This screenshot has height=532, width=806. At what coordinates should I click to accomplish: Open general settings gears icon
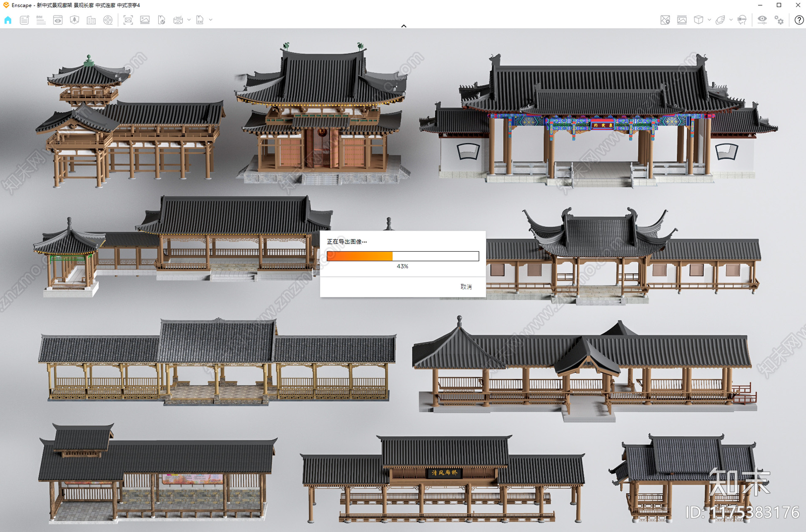(779, 20)
